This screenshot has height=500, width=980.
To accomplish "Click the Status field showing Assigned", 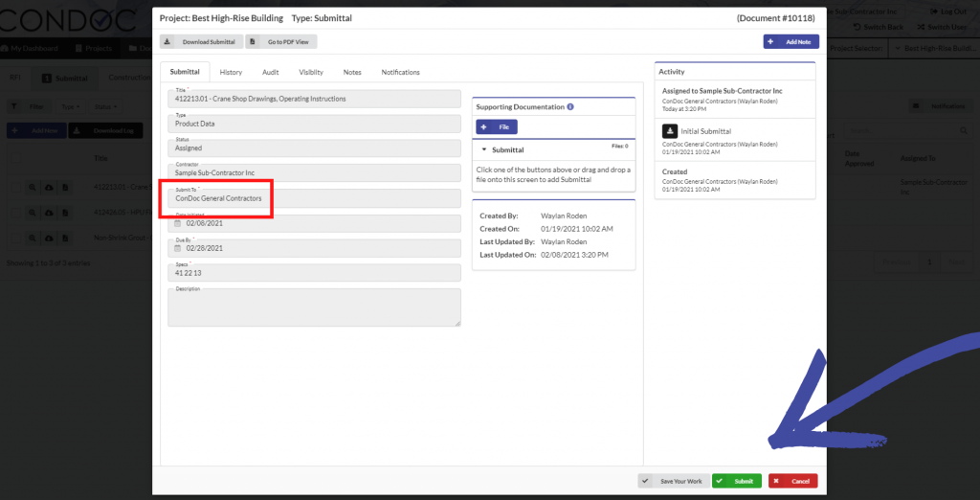I will point(314,148).
